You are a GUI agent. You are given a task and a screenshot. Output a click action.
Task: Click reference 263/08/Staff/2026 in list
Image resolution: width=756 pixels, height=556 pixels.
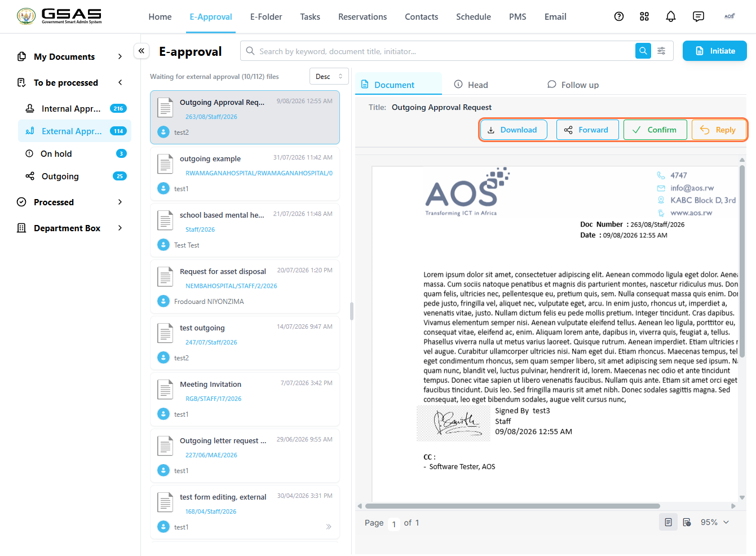[x=211, y=117]
